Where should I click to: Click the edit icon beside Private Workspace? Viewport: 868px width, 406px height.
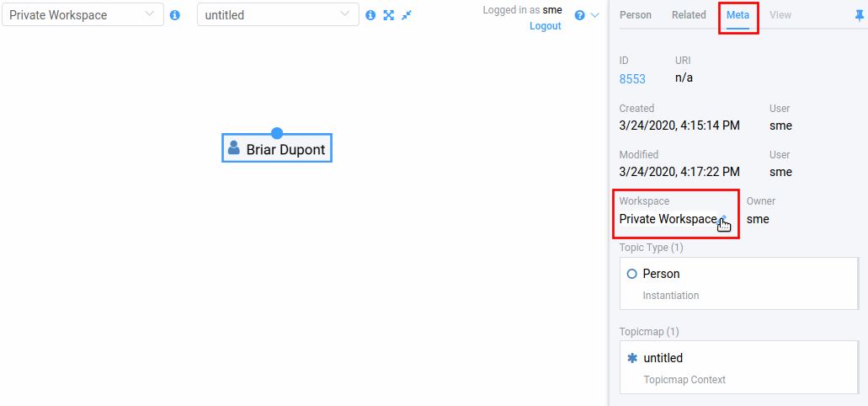[723, 218]
